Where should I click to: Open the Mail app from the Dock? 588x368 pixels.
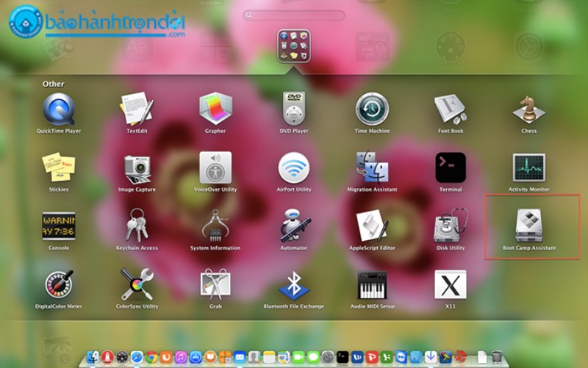[x=240, y=357]
